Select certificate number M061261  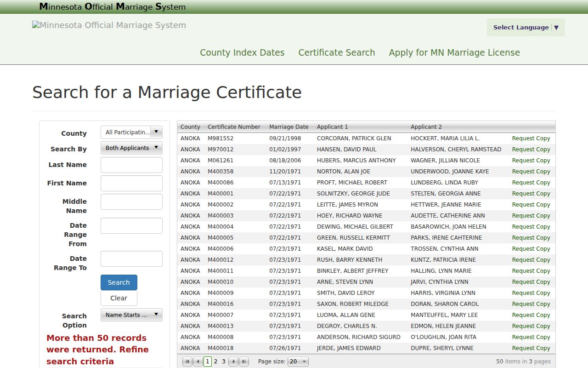(220, 161)
